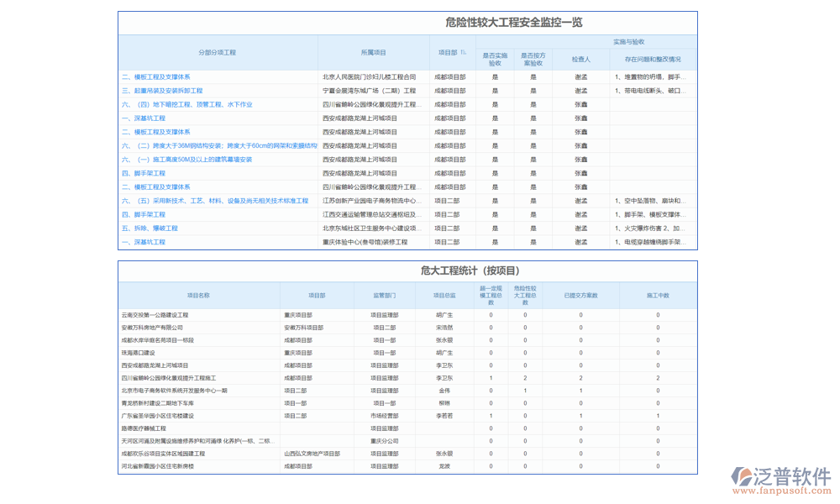840x504 pixels.
Task: Open 深基坑工程 link for 重庆体验中心 project
Action: 144,242
